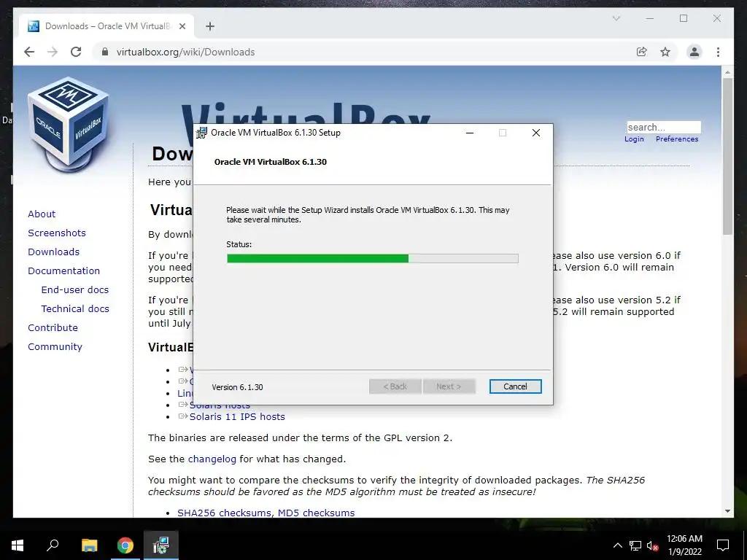Image resolution: width=747 pixels, height=560 pixels.
Task: Open the Community sidebar link
Action: click(x=55, y=347)
